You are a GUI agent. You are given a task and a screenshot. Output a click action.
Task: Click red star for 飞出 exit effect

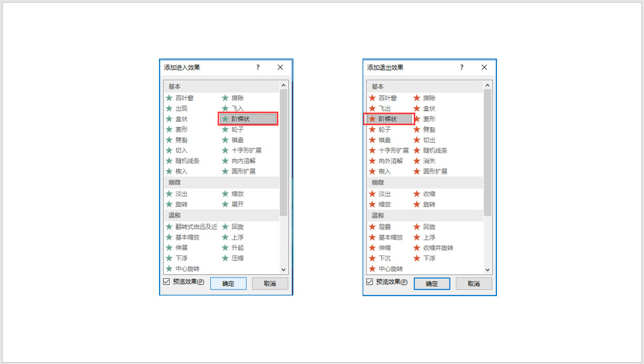pyautogui.click(x=372, y=108)
